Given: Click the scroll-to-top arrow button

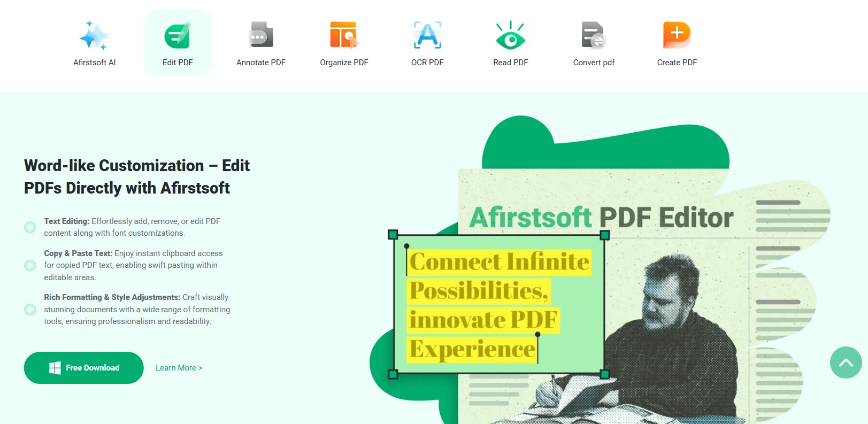Looking at the screenshot, I should coord(846,363).
